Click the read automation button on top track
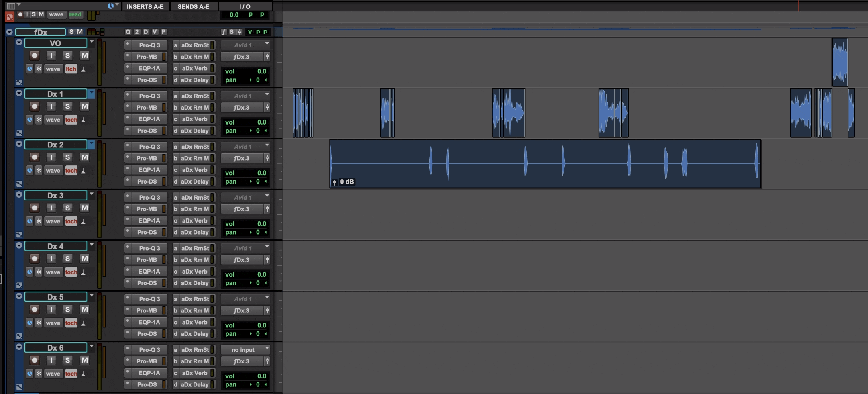This screenshot has height=394, width=868. click(75, 14)
